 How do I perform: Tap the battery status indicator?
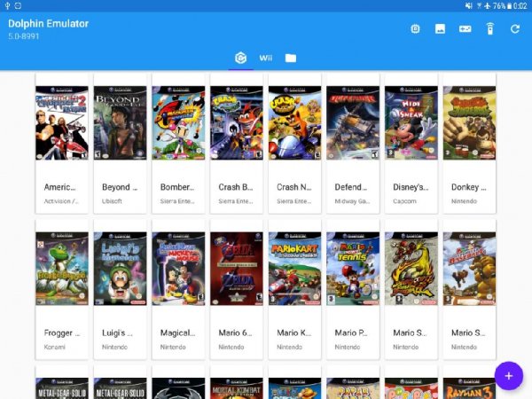[509, 6]
